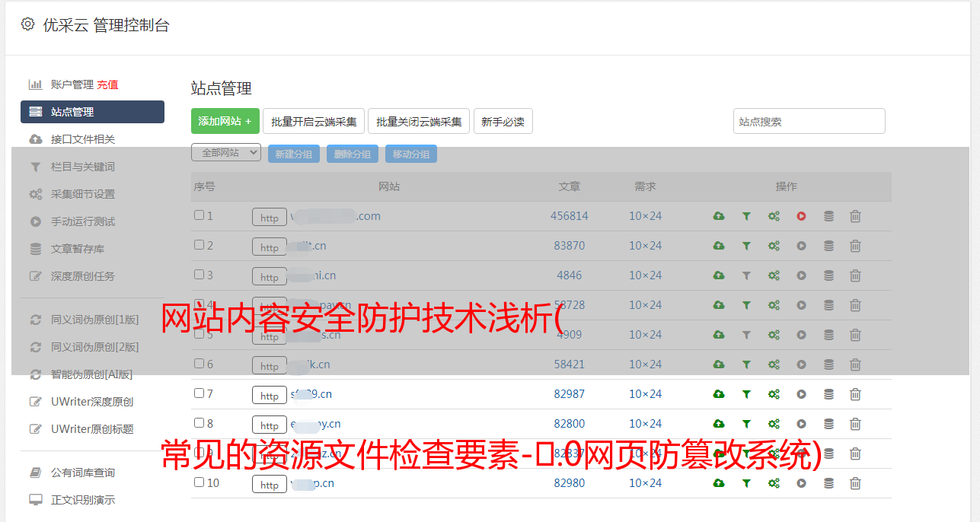The height and width of the screenshot is (522, 980).
Task: Open the http protocol selector in row 7
Action: (x=270, y=396)
